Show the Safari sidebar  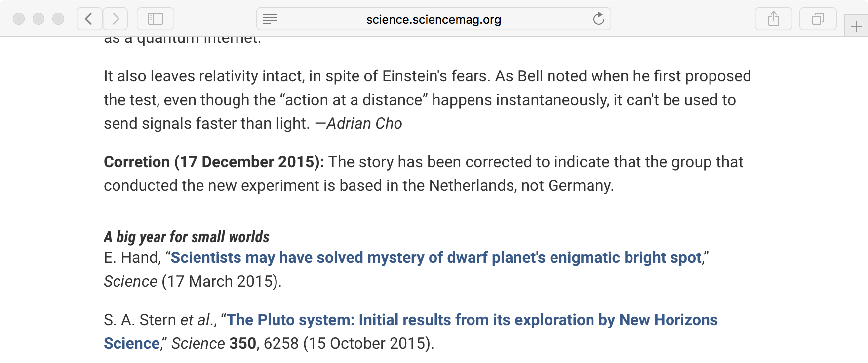tap(156, 19)
